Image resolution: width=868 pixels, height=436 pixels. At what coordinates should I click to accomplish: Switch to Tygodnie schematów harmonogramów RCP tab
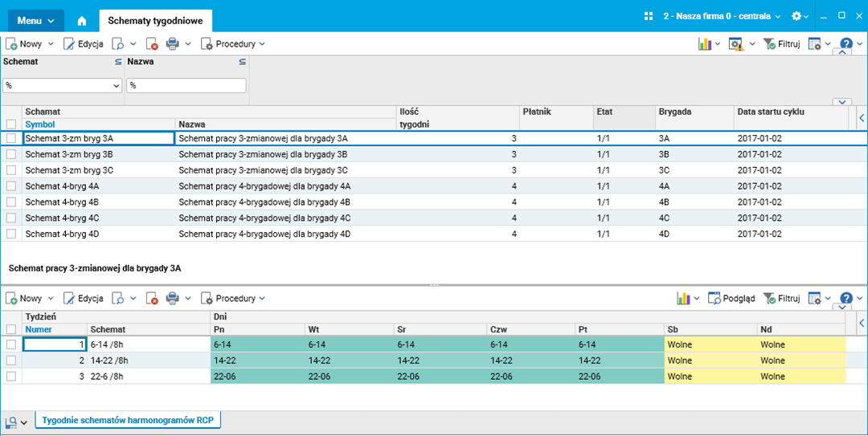[x=128, y=420]
